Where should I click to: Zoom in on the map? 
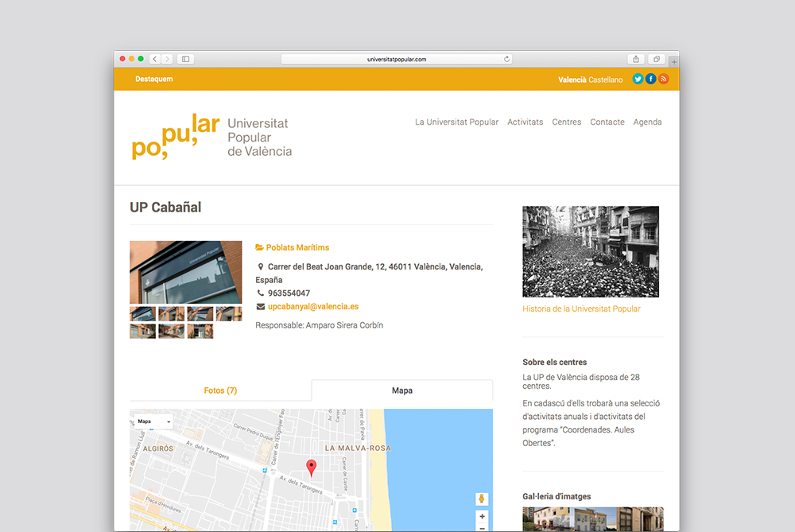[483, 516]
